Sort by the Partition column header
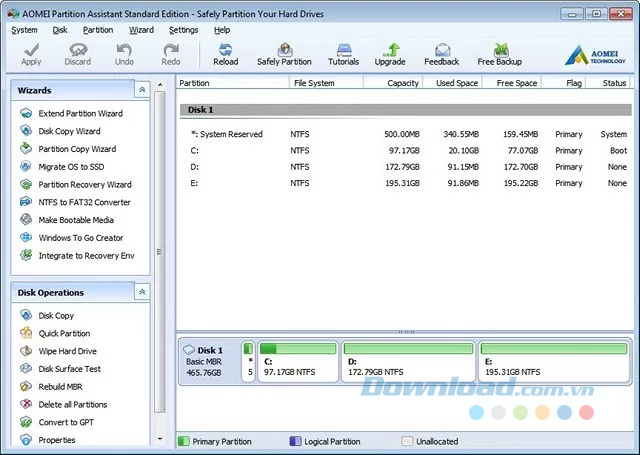The image size is (640, 455). coord(233,83)
